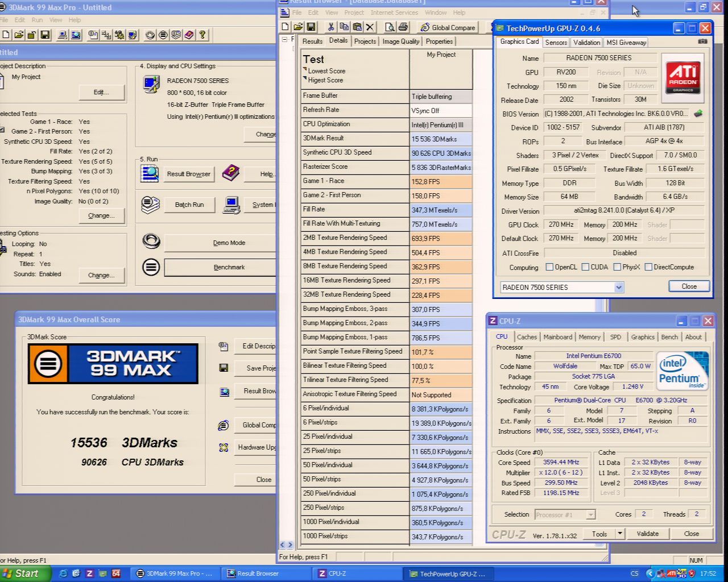This screenshot has width=728, height=582.
Task: Click question mark Help icon in 3DMark toolbar
Action: tap(202, 35)
